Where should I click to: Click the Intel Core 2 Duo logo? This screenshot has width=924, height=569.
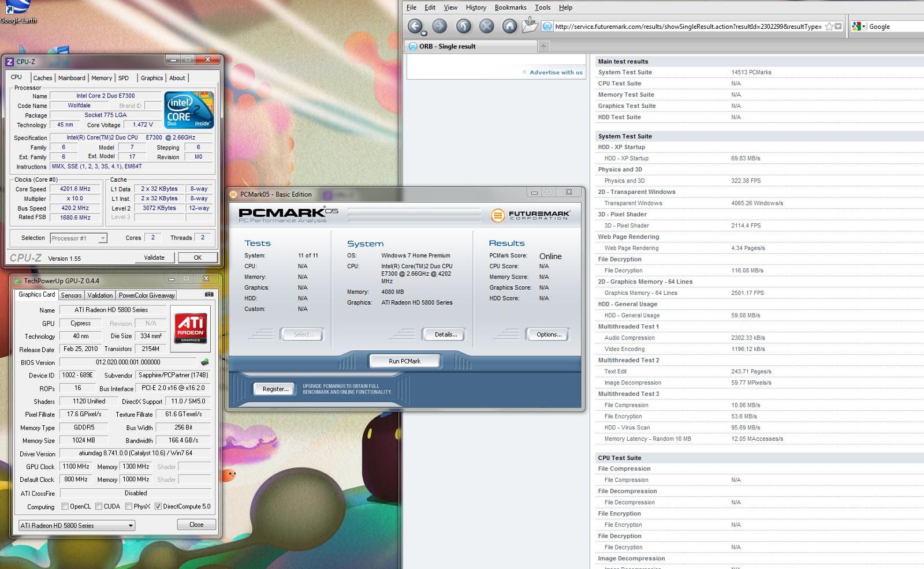tap(189, 110)
